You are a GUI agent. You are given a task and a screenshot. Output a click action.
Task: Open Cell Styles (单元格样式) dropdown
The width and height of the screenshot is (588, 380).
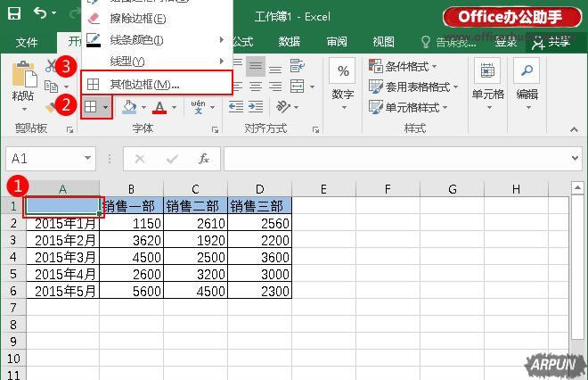pyautogui.click(x=416, y=108)
